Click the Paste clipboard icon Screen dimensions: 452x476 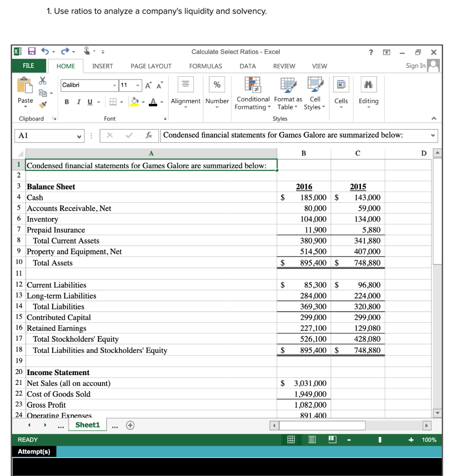(26, 86)
